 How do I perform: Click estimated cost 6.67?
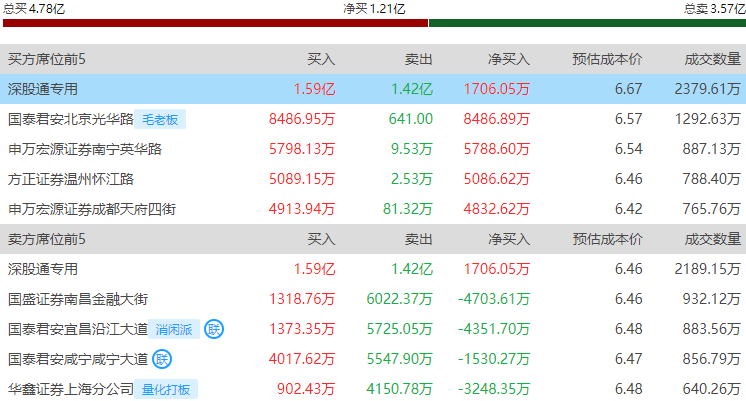[628, 89]
